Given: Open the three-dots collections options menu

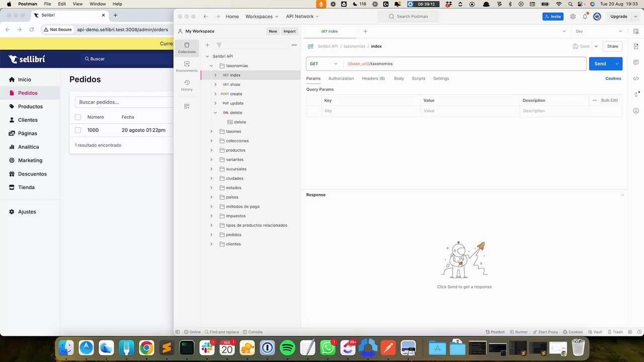Looking at the screenshot, I should pos(294,45).
